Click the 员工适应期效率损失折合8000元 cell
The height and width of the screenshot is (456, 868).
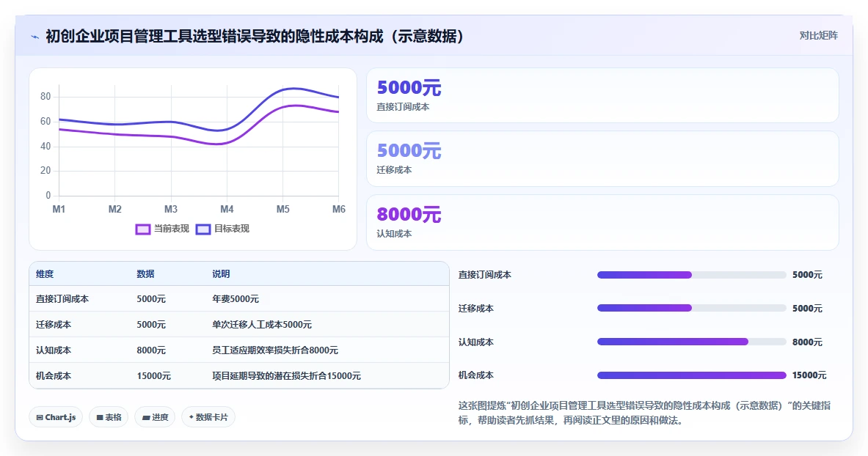click(x=275, y=350)
